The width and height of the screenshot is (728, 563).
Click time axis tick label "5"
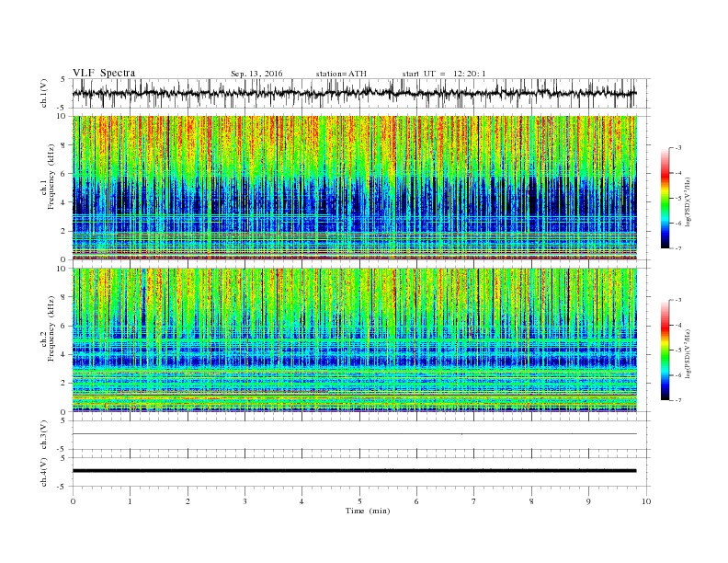click(x=359, y=501)
